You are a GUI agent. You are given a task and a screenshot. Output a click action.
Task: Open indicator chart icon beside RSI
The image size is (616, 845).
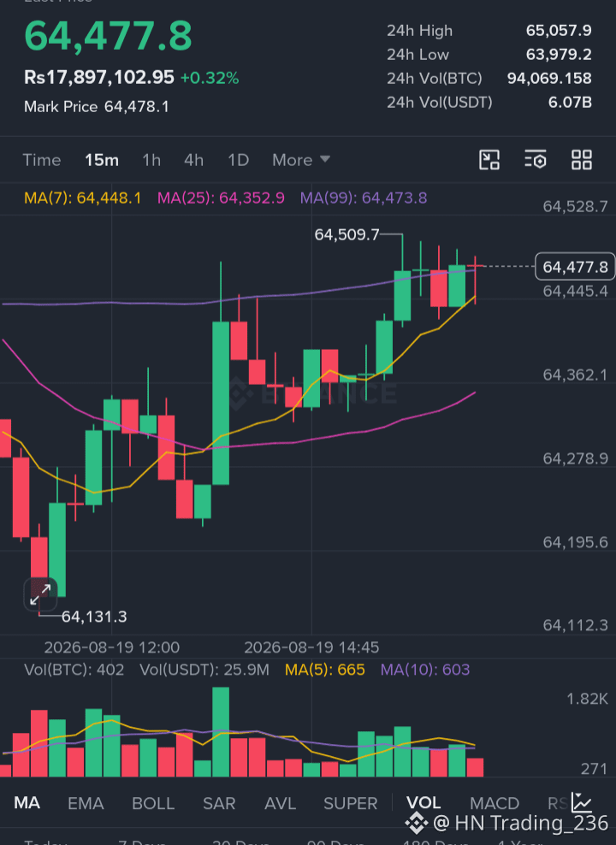(582, 802)
